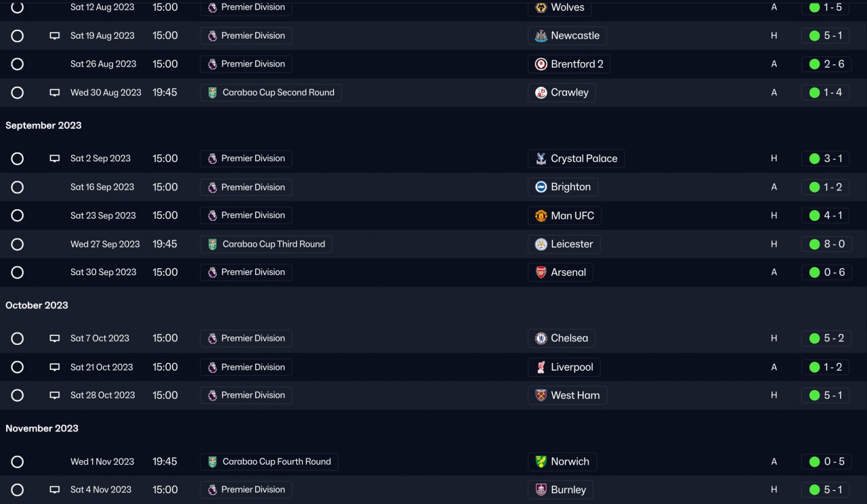View the 8 - 0 result against Leicester

pos(834,244)
